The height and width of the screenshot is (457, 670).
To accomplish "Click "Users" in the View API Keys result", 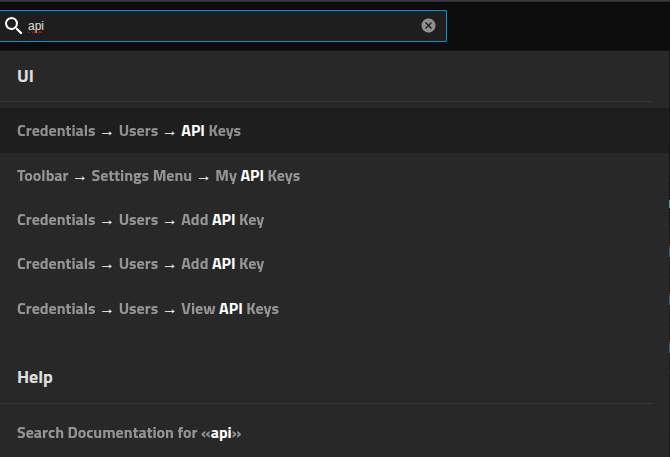I will (138, 309).
